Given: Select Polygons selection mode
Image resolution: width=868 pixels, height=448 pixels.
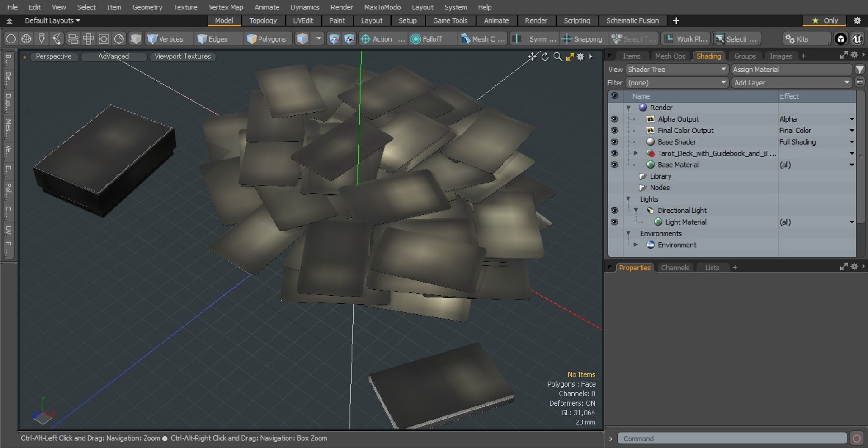Looking at the screenshot, I should [x=267, y=39].
